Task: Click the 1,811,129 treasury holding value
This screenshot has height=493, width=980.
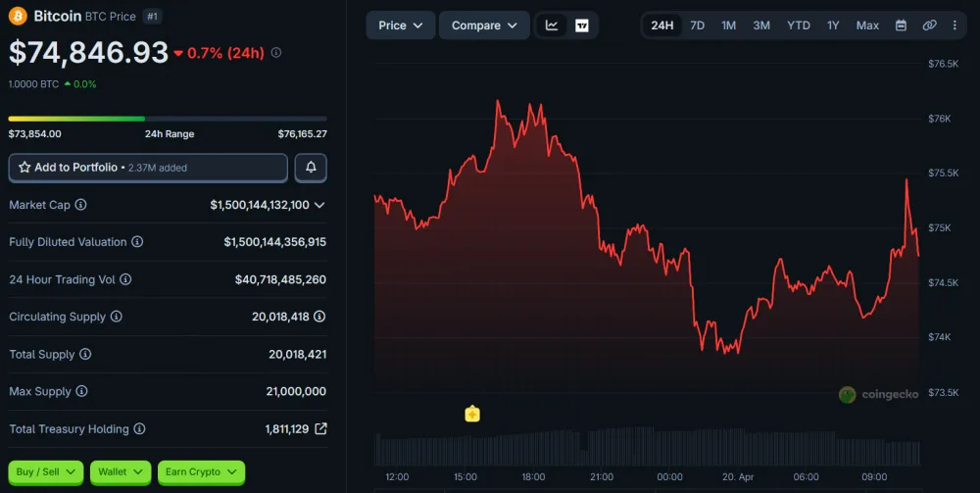Action: (x=287, y=428)
